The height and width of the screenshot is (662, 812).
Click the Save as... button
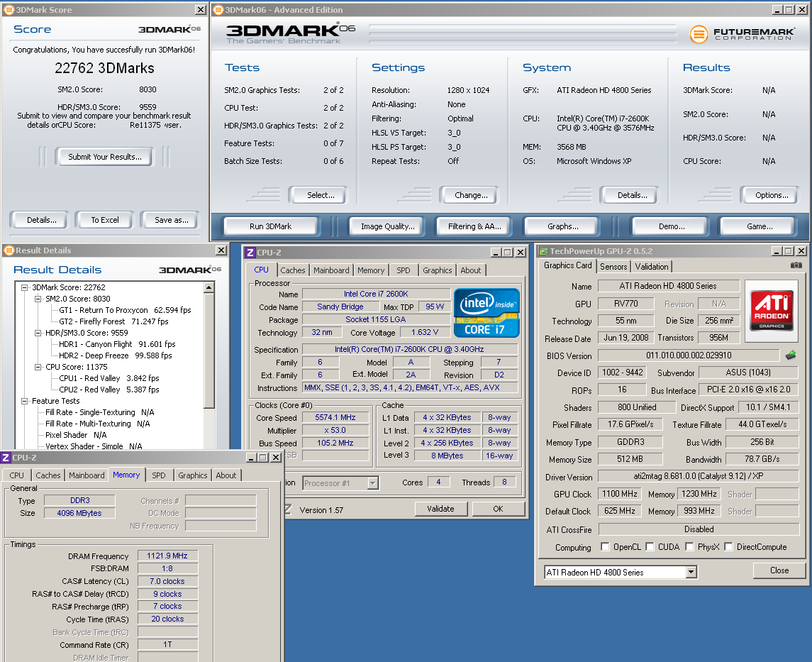172,220
